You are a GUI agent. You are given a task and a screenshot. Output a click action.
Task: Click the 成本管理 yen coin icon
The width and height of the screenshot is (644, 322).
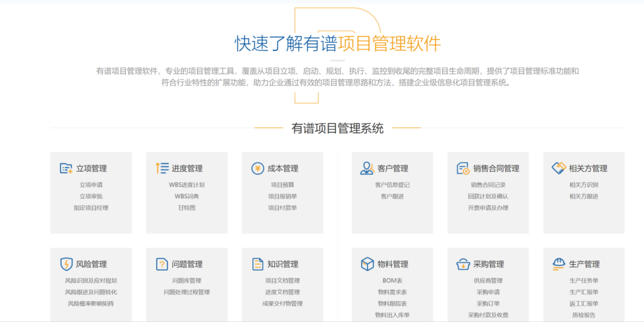coord(258,168)
